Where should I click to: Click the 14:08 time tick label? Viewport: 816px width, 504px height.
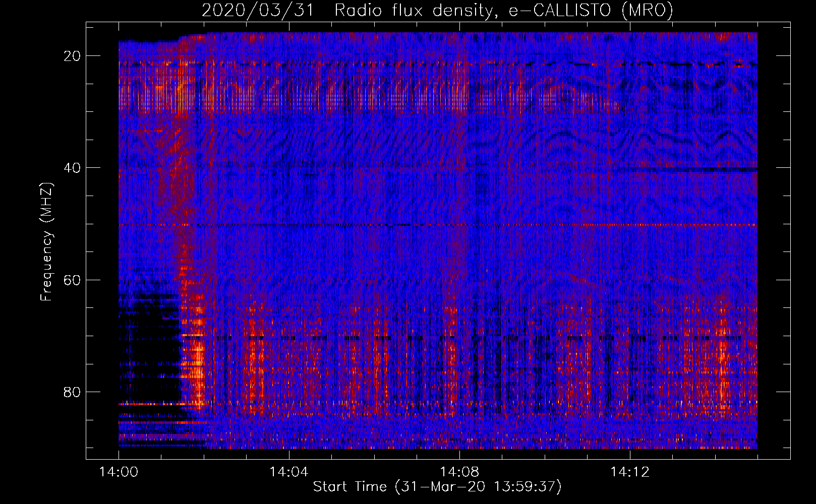459,472
